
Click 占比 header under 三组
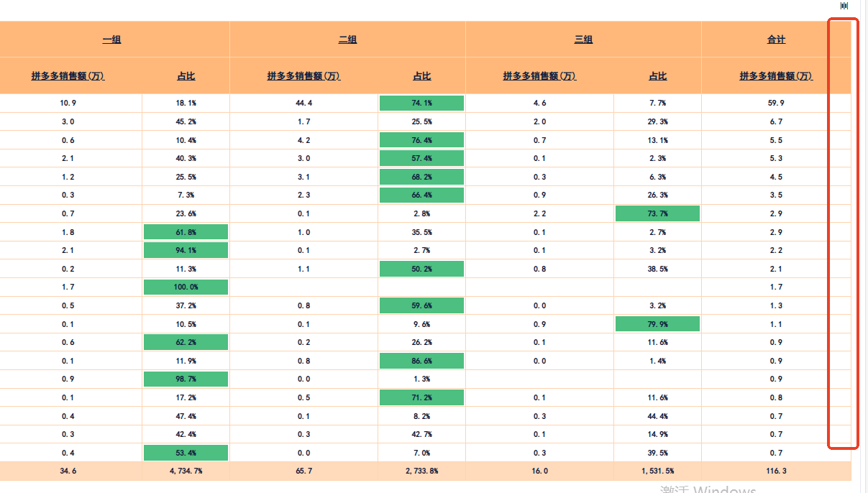[x=657, y=76]
